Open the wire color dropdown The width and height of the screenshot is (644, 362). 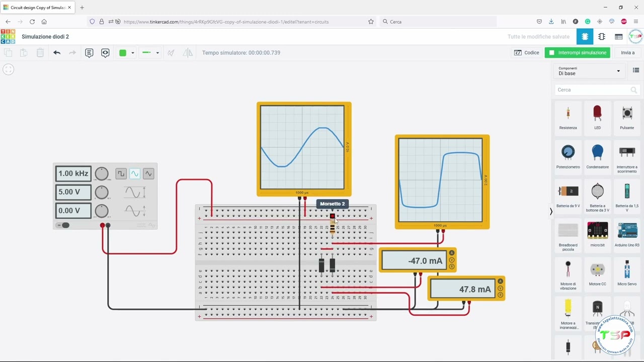(x=126, y=53)
